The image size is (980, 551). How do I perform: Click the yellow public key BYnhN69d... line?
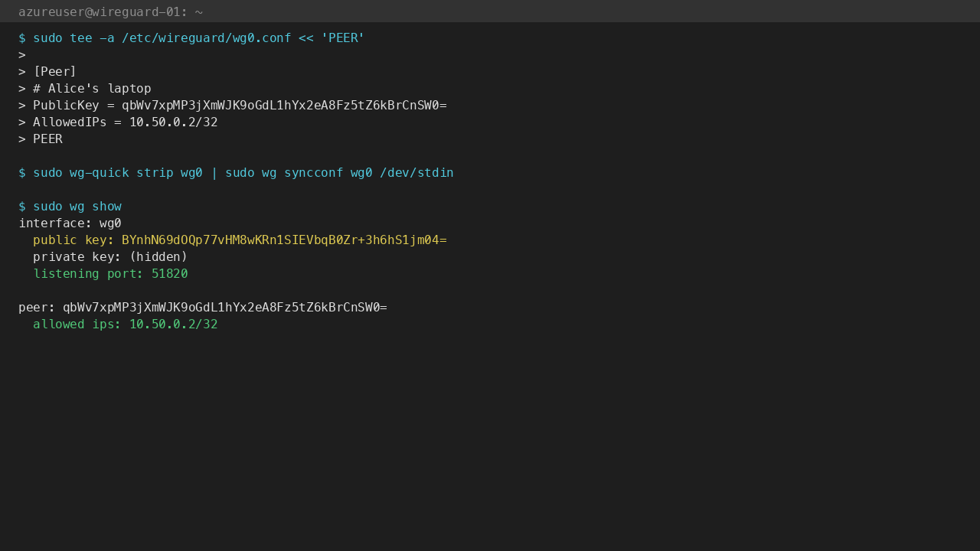pyautogui.click(x=240, y=240)
